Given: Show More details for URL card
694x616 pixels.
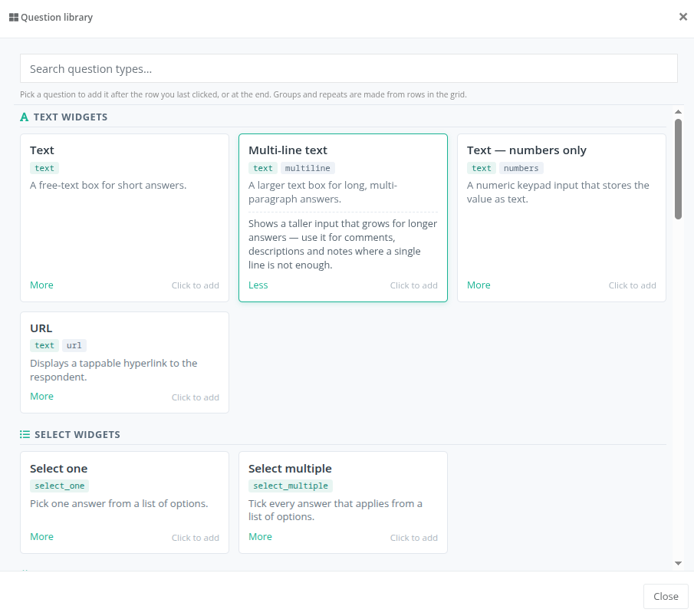Looking at the screenshot, I should point(41,396).
